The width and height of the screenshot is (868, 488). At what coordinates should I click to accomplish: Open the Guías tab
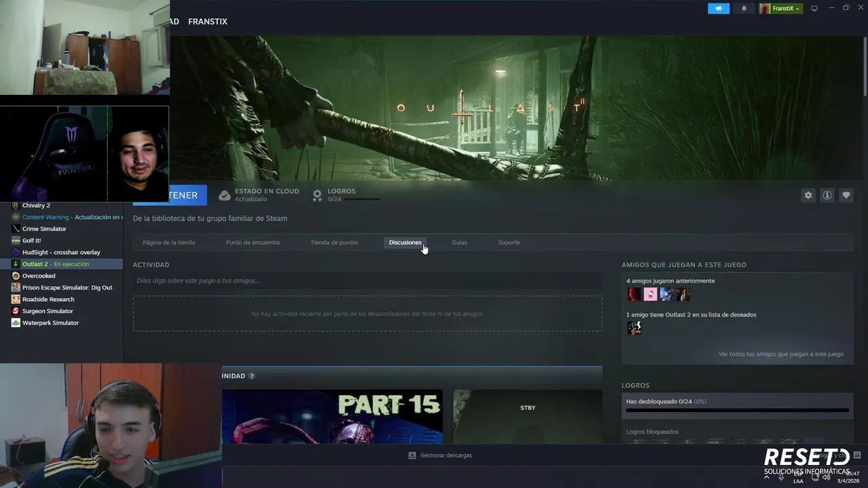460,243
